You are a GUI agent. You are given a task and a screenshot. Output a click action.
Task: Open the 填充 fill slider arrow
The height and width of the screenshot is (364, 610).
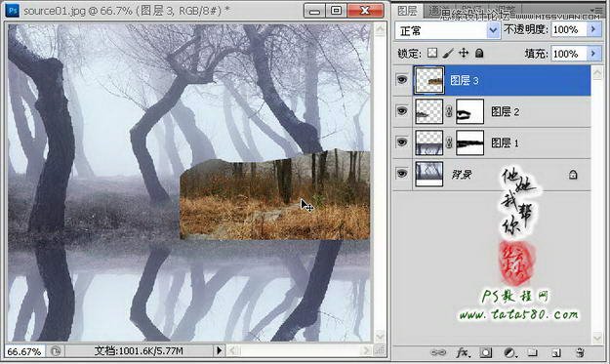tap(593, 54)
